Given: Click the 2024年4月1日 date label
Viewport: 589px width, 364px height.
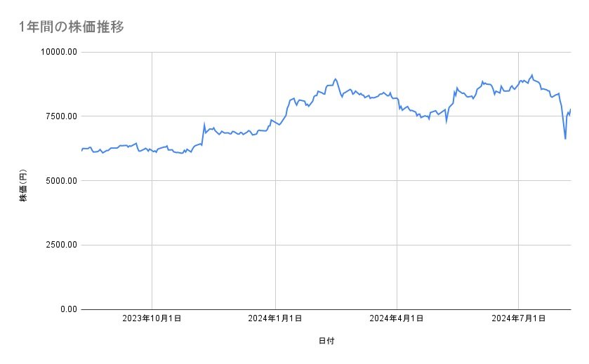Looking at the screenshot, I should click(x=397, y=319).
